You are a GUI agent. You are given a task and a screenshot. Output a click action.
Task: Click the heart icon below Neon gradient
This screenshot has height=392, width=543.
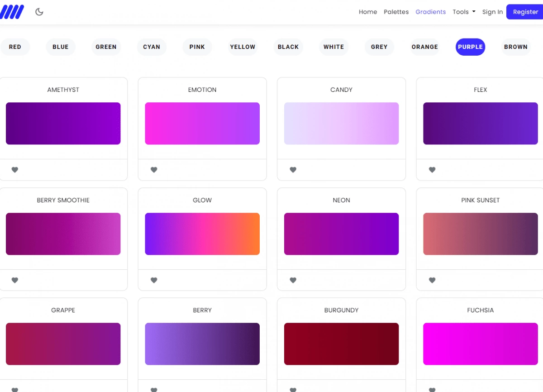point(293,280)
